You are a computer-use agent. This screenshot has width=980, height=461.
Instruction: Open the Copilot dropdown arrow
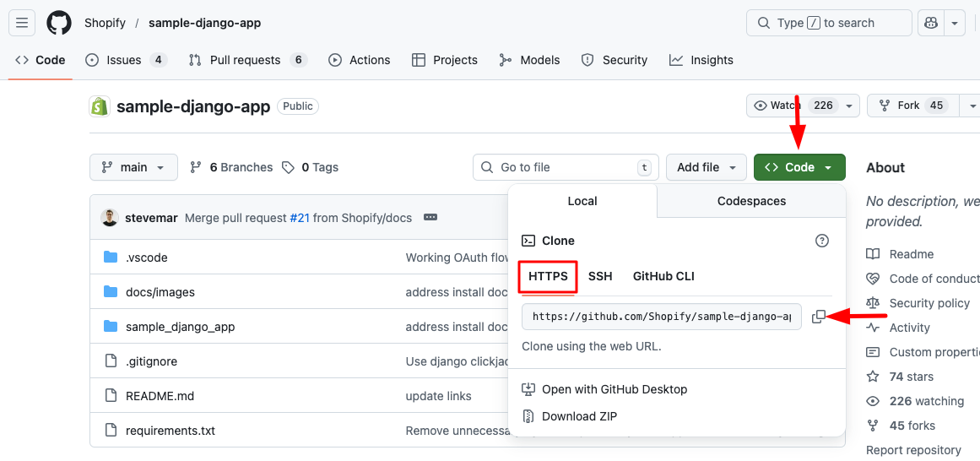pyautogui.click(x=955, y=23)
